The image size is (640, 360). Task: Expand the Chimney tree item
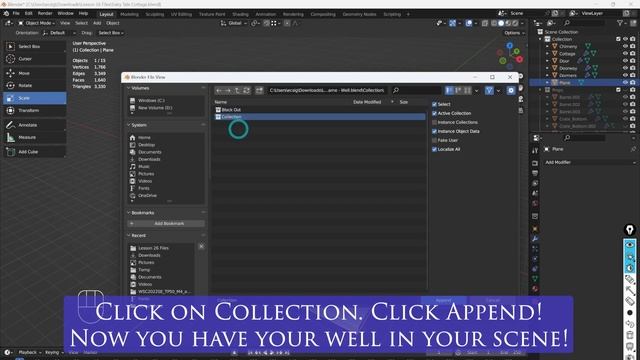coord(547,47)
